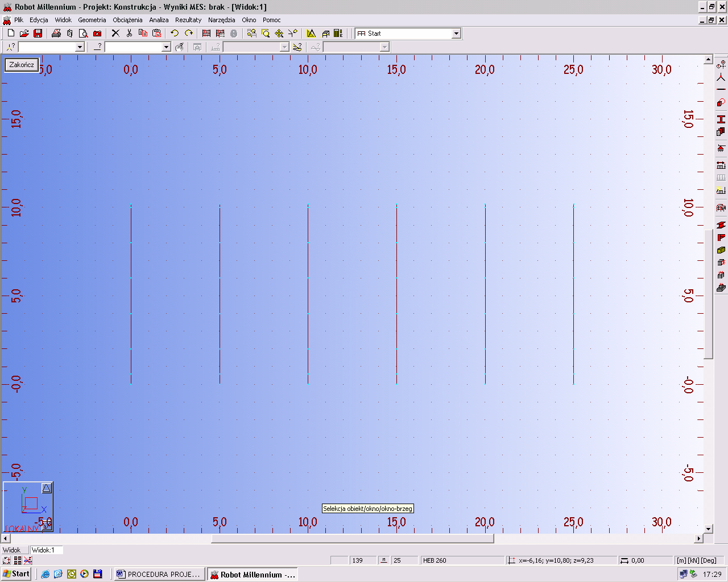Delete selection with the X icon
The height and width of the screenshot is (582, 728).
pos(115,34)
